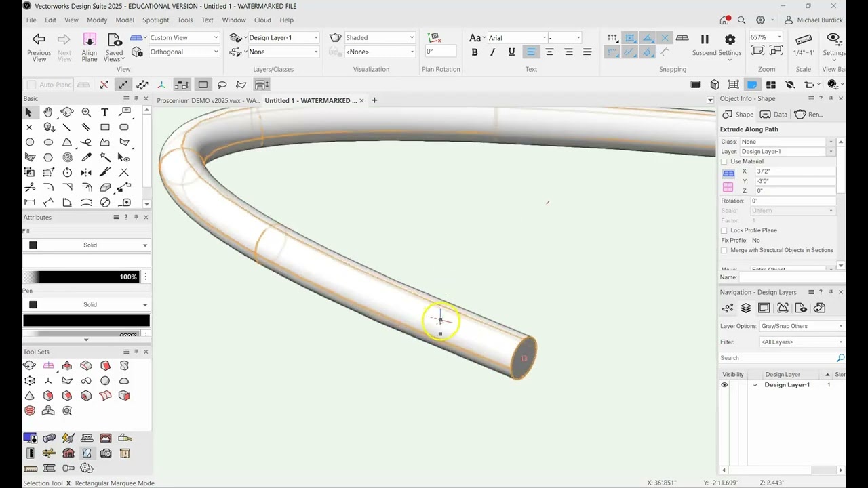
Task: Open the barn Site Planning tool set
Action: tap(68, 453)
